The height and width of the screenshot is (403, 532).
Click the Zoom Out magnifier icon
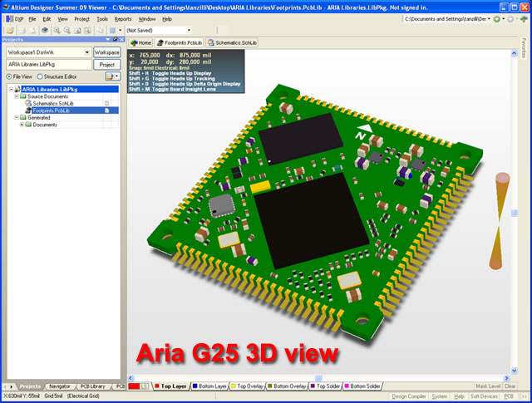click(67, 31)
